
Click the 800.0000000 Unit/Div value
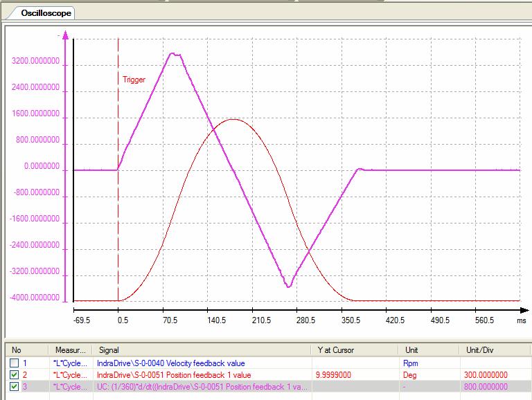(x=486, y=387)
